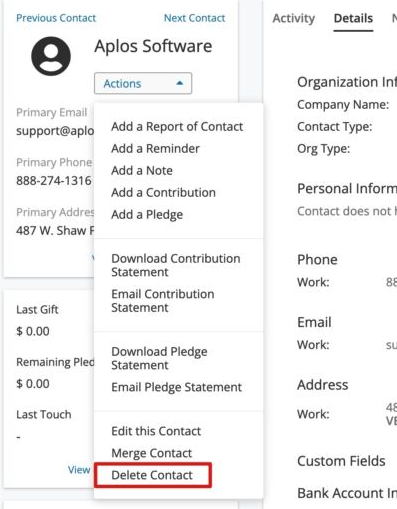This screenshot has height=509, width=397.
Task: Switch to the Activity tab
Action: point(294,18)
